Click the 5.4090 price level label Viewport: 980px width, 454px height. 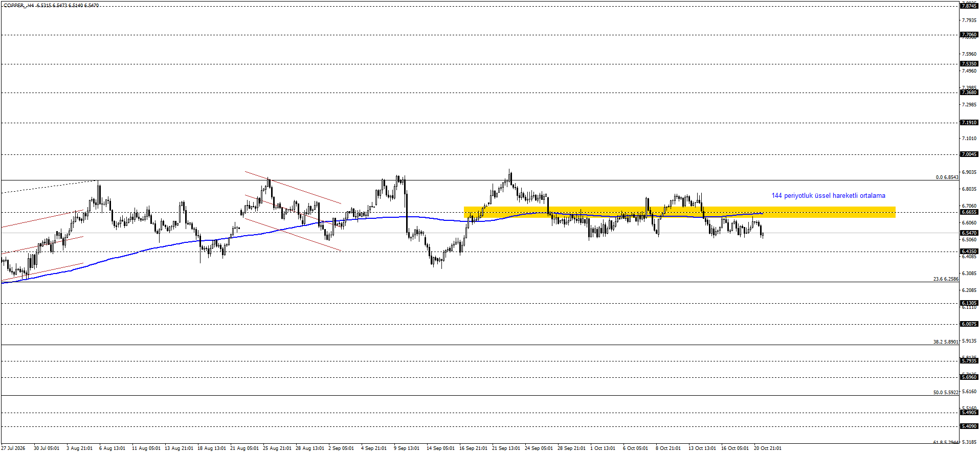[x=969, y=426]
